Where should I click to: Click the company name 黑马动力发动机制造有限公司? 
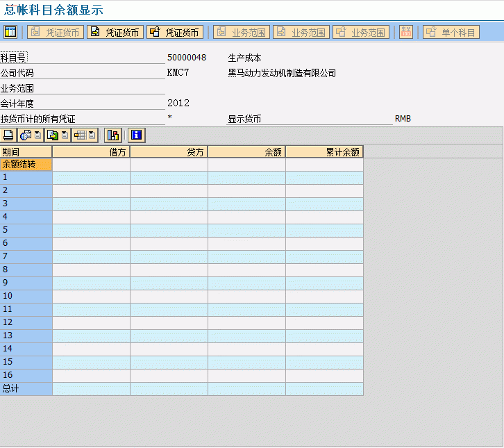point(282,73)
